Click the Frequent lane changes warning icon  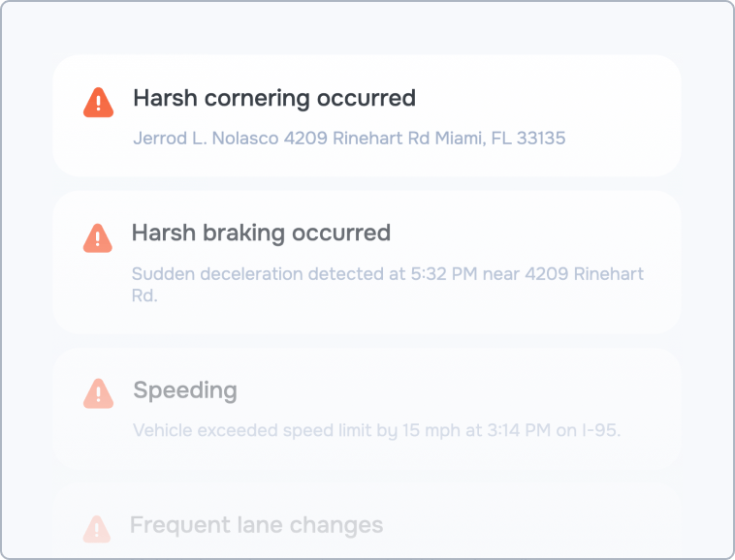tap(96, 528)
